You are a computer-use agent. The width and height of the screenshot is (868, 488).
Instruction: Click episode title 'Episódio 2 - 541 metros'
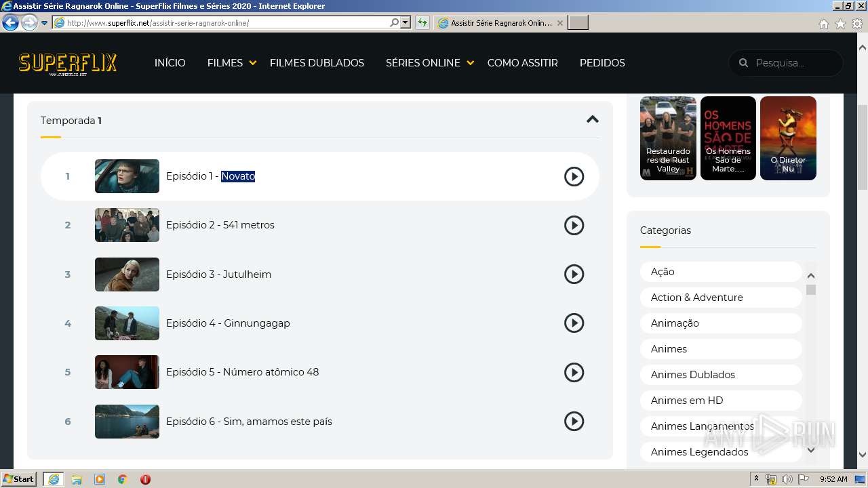tap(220, 225)
